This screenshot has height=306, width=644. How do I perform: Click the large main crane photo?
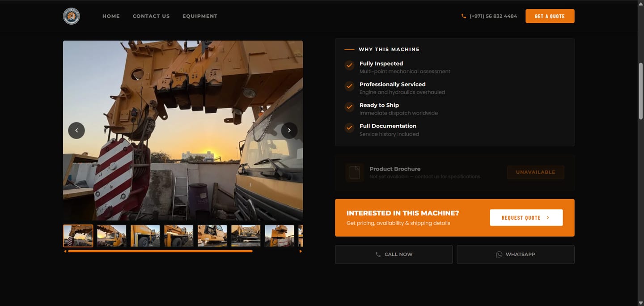tap(183, 131)
